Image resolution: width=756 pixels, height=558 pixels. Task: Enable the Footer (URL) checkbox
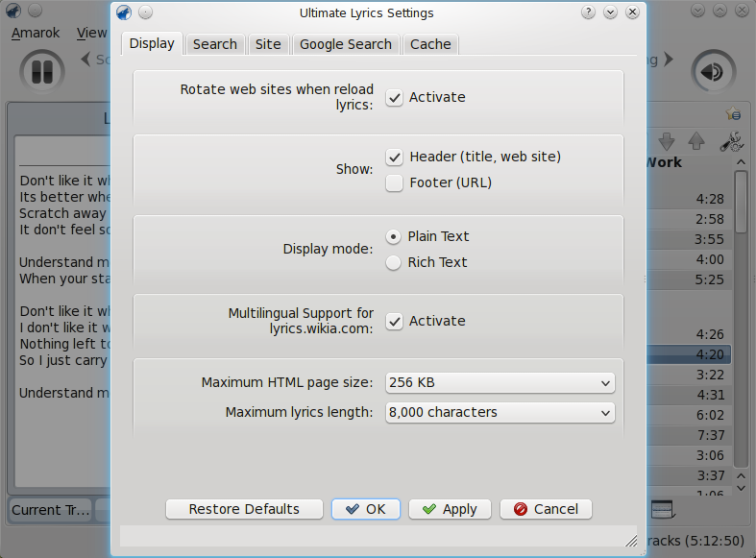[x=395, y=183]
